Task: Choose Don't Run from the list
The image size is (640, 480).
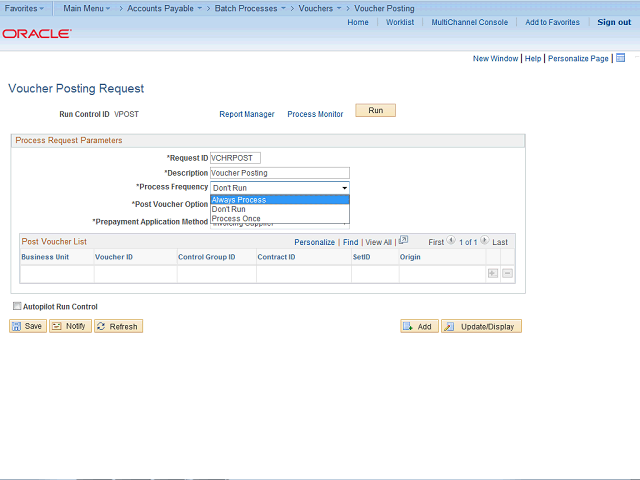Action: pos(280,209)
